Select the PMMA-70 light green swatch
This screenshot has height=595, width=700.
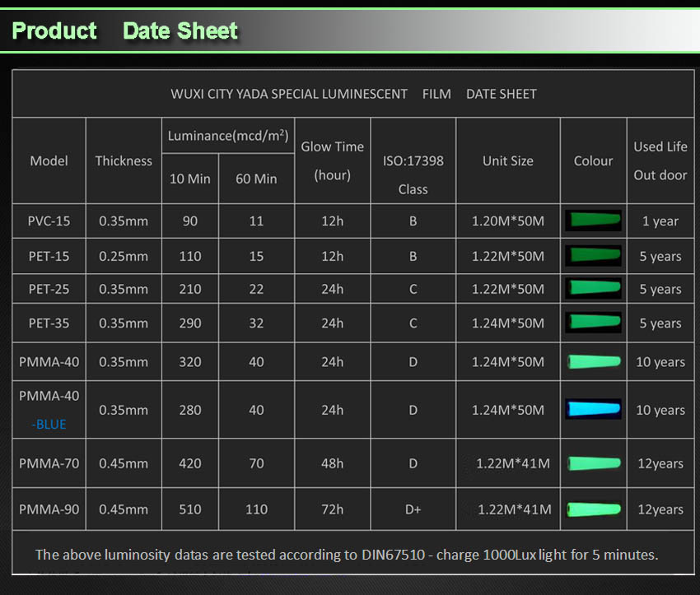tap(593, 463)
